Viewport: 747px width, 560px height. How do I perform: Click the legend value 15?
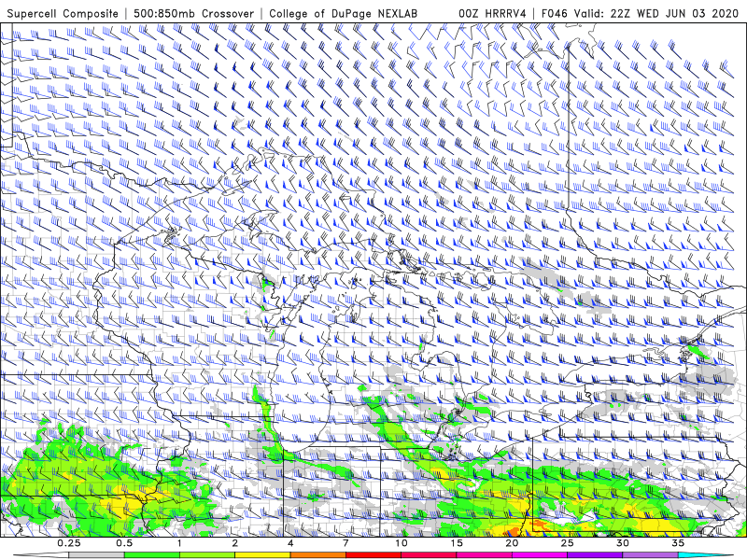(x=457, y=543)
